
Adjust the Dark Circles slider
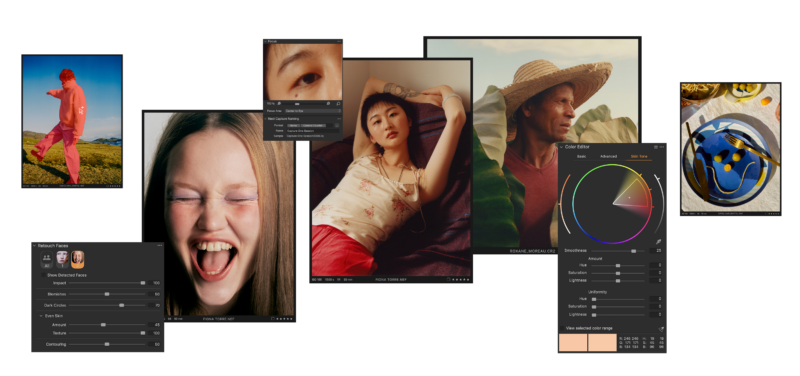107,305
